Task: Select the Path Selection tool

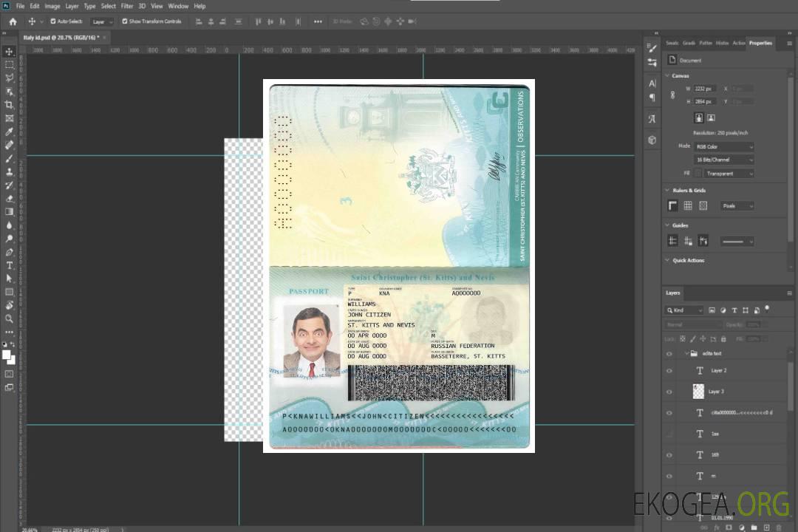Action: [9, 279]
